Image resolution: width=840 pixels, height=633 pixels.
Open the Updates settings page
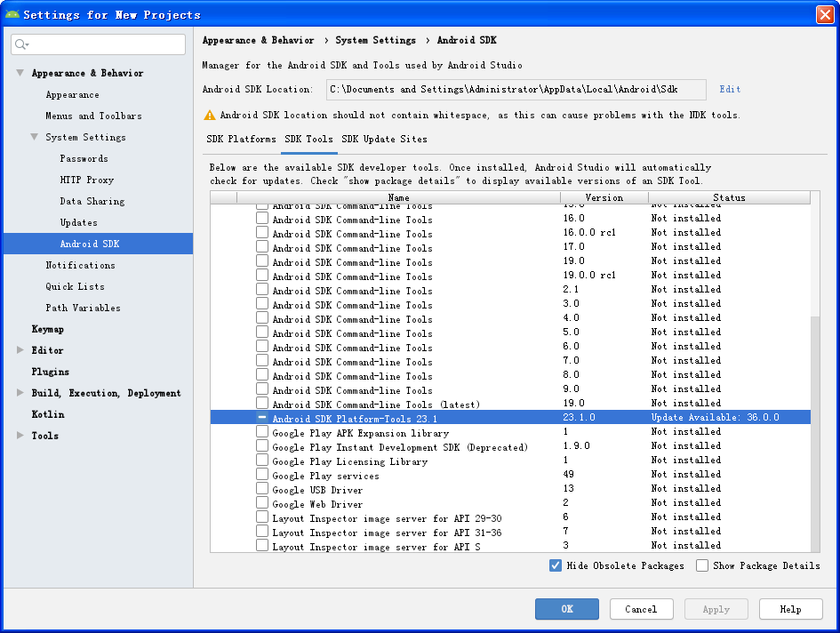tap(79, 222)
